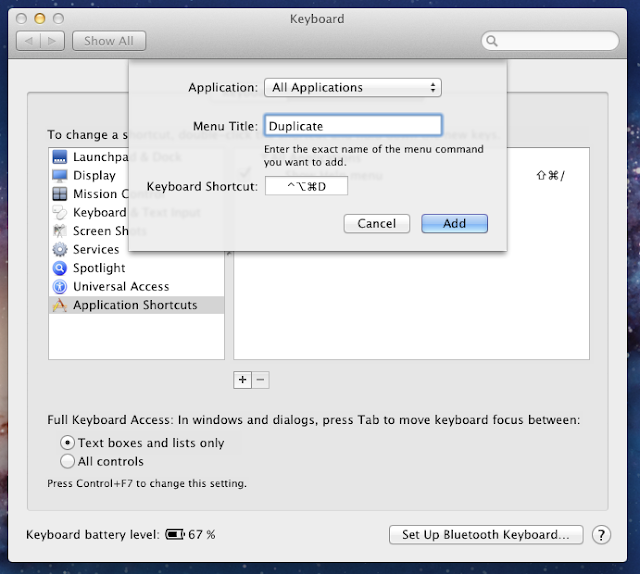Click the Mission Control grid icon
The height and width of the screenshot is (574, 640).
pyautogui.click(x=60, y=194)
